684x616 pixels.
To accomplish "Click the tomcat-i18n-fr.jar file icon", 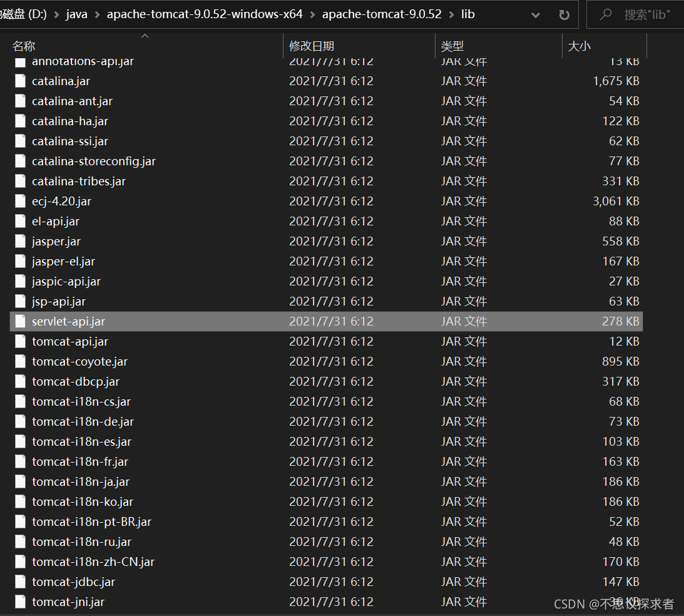I will tap(20, 461).
